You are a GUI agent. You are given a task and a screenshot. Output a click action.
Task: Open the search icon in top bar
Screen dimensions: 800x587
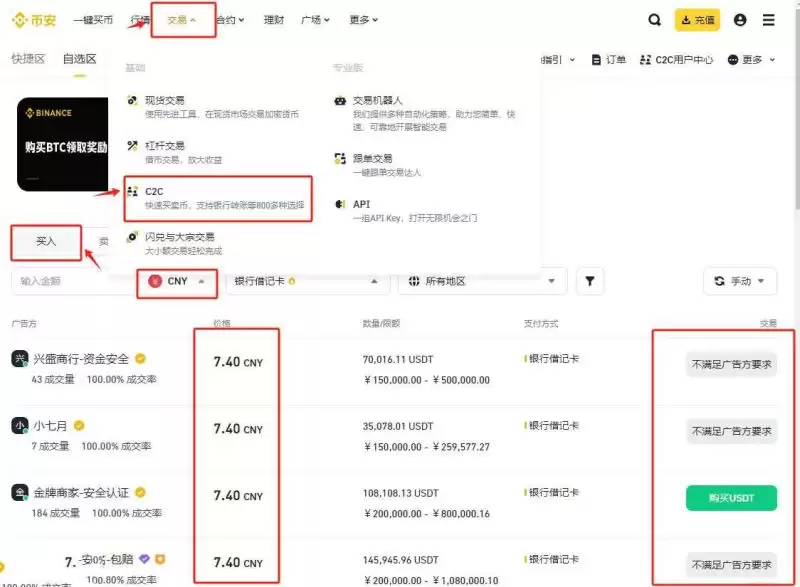[655, 19]
